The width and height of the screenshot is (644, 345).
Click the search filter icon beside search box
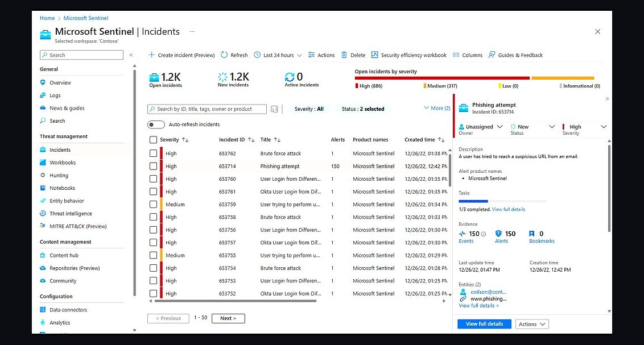(x=274, y=109)
